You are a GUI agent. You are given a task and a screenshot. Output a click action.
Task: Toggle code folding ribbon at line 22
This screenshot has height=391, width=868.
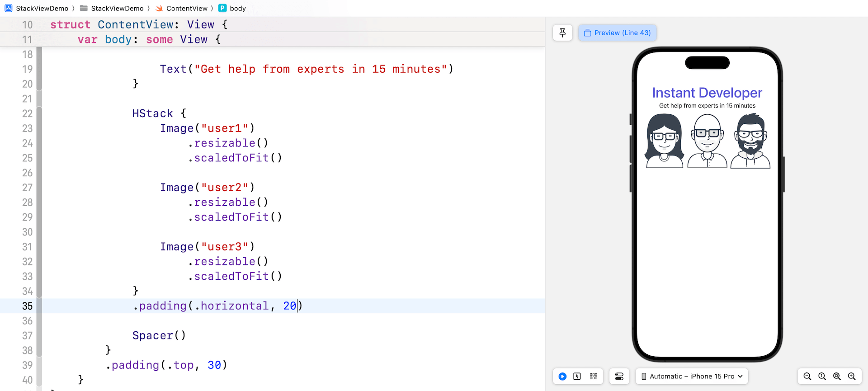click(x=39, y=113)
